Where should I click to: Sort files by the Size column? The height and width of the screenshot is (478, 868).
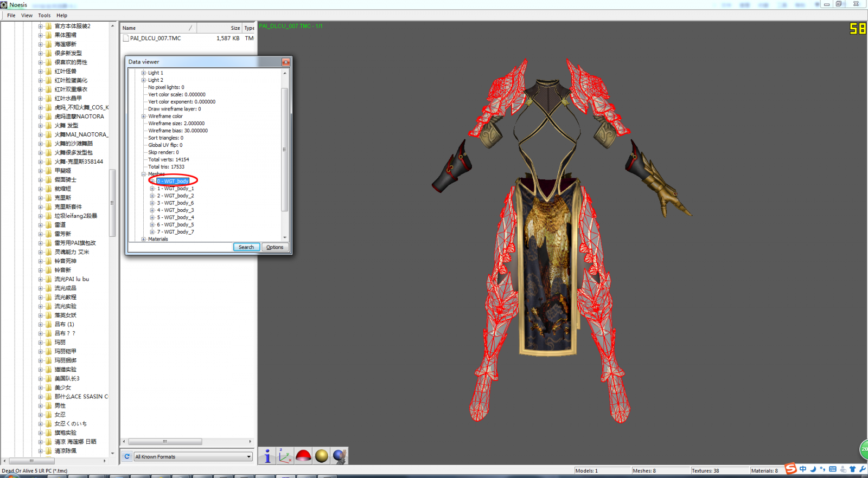point(219,28)
